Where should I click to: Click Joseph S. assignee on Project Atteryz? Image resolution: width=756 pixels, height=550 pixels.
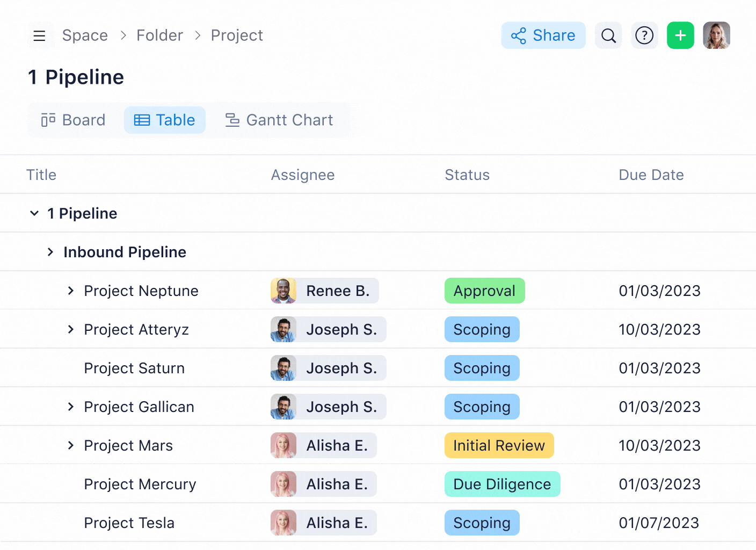[329, 329]
